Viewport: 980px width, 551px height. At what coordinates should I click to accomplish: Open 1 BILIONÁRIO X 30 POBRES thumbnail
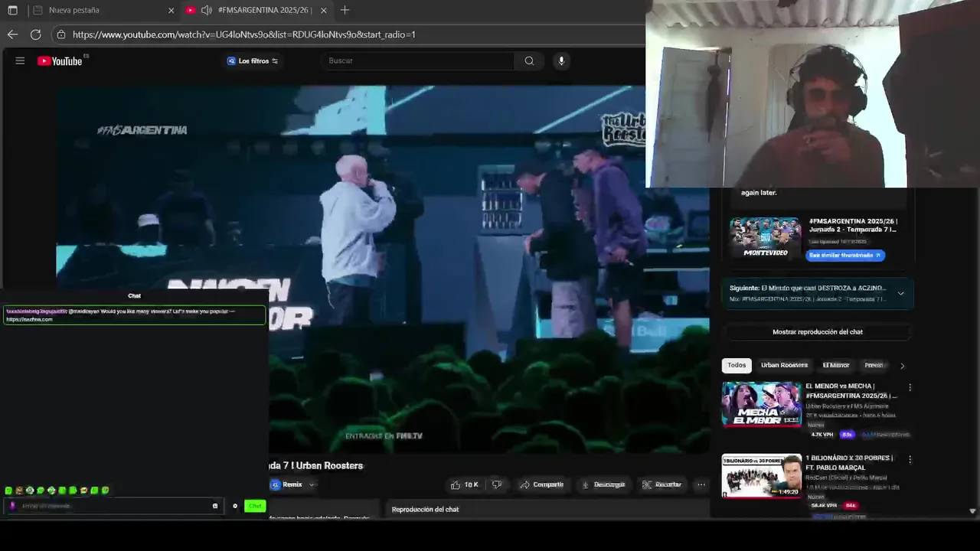(761, 475)
